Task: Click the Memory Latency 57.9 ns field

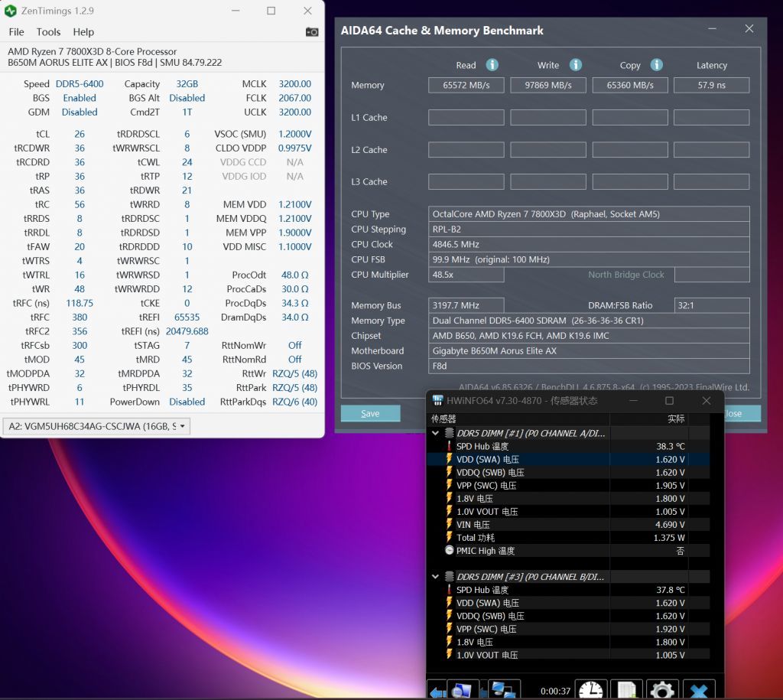Action: tap(712, 85)
